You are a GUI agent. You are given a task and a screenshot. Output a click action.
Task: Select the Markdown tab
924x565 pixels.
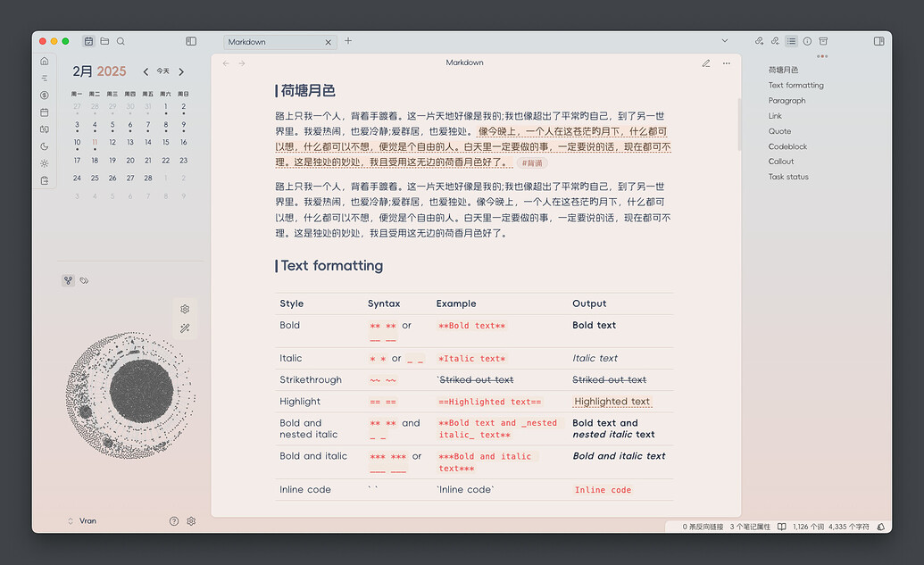272,42
